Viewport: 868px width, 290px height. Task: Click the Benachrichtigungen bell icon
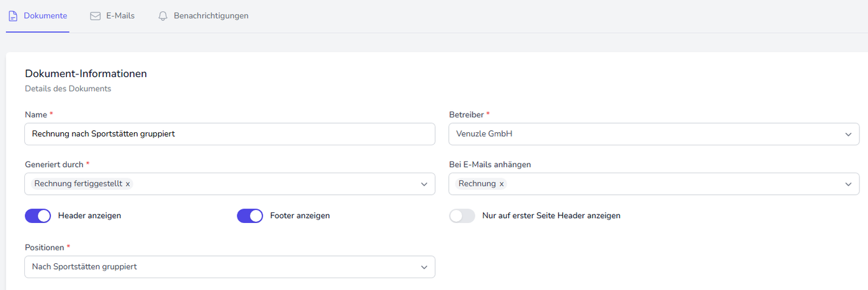[163, 16]
